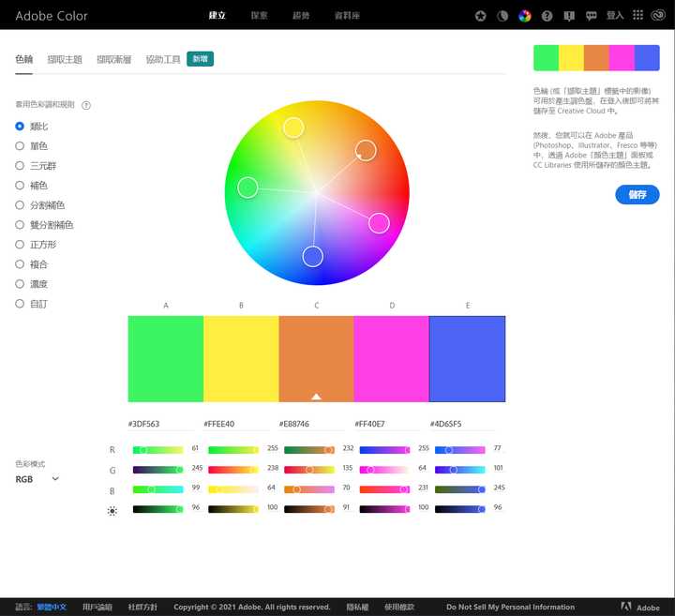Select the green swatch A
Viewport: 675px width, 616px height.
click(x=166, y=358)
